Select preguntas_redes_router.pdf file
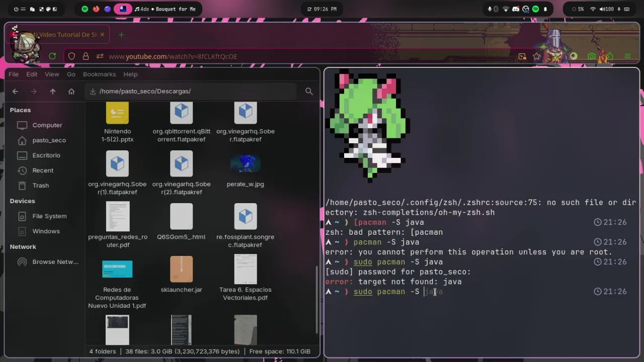Image resolution: width=644 pixels, height=362 pixels. pyautogui.click(x=117, y=225)
